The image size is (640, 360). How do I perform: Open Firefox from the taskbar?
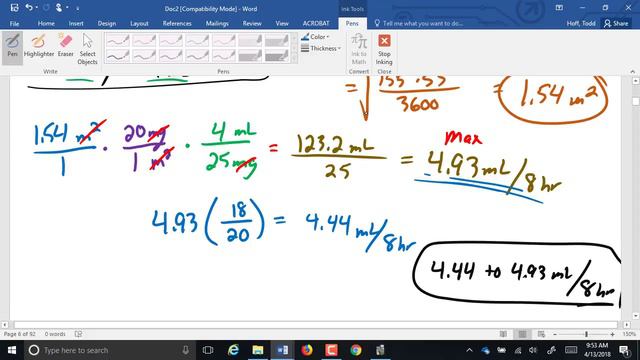[307, 350]
